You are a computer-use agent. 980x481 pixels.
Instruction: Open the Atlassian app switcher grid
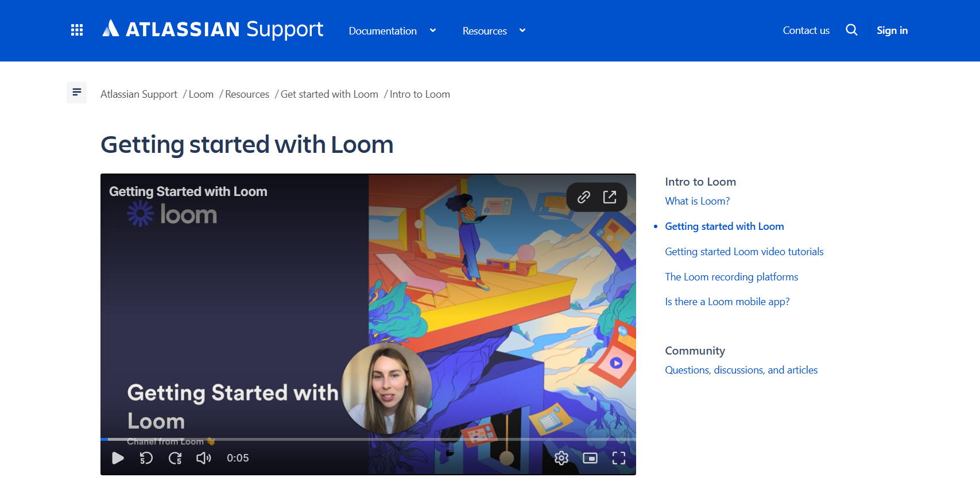tap(77, 30)
